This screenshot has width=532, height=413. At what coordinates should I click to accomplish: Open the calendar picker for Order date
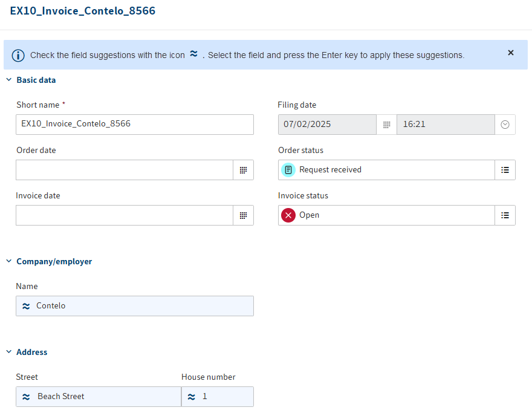pyautogui.click(x=244, y=170)
